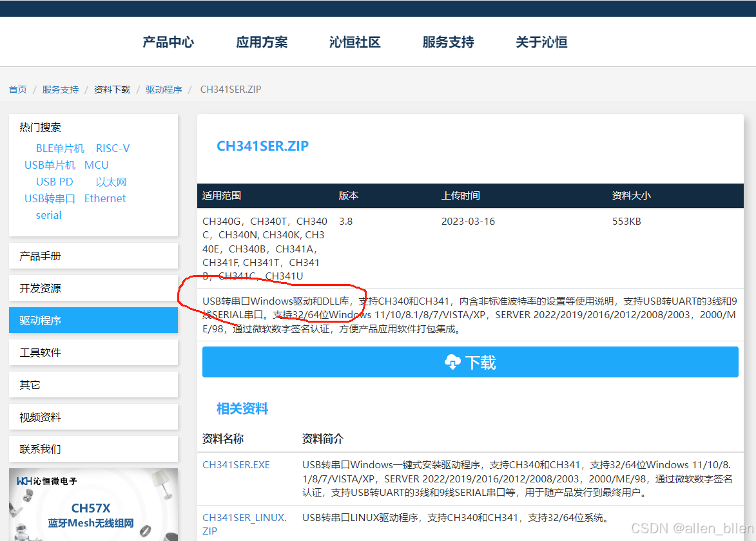
Task: Open the CH341SER_LINUX.ZIP related file link
Action: 244,524
